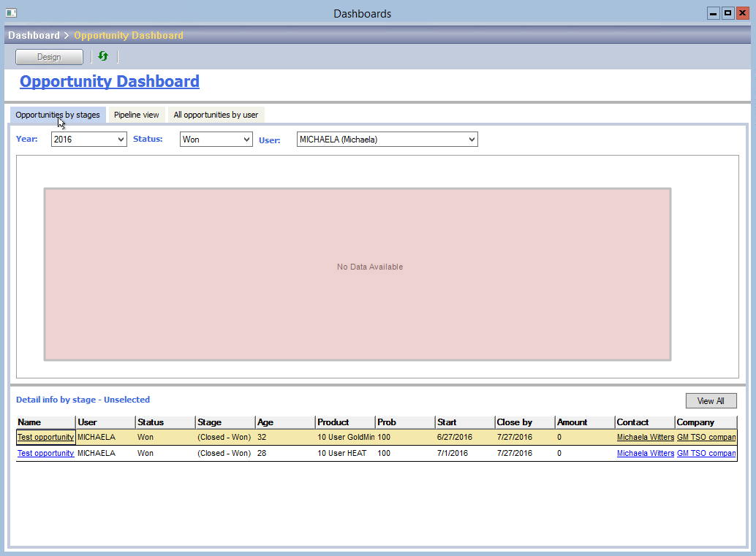Open the Year dropdown showing 2016
Image resolution: width=756 pixels, height=556 pixels.
coord(88,140)
